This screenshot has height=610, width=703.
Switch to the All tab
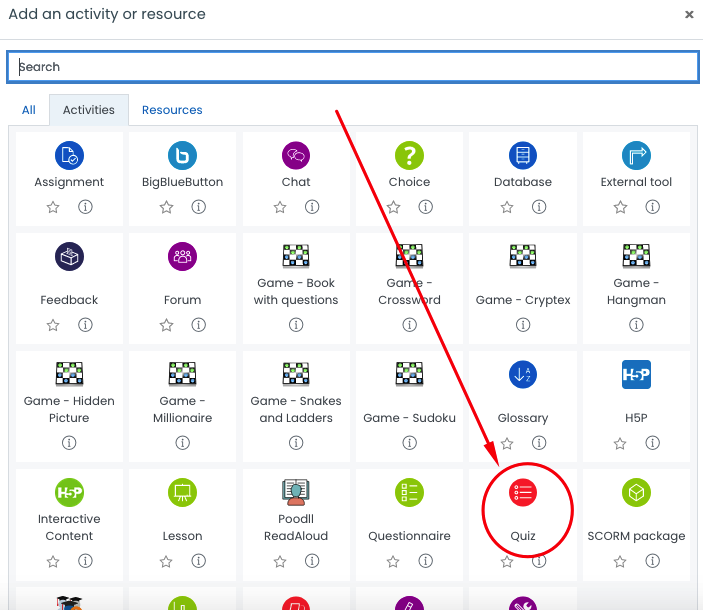(x=29, y=110)
